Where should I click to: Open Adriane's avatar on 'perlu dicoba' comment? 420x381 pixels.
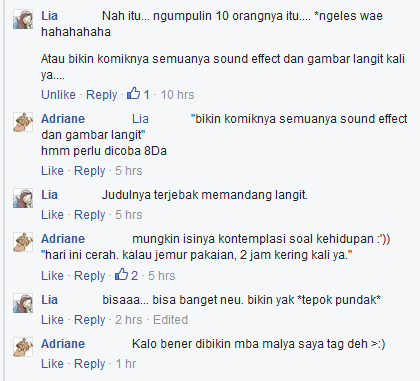click(x=23, y=122)
